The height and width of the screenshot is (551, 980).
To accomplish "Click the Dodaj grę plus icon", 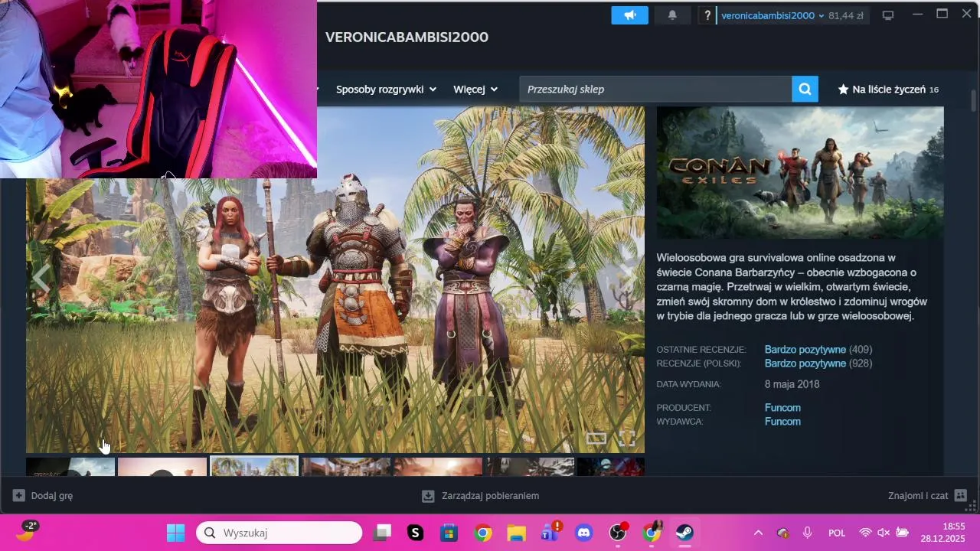I will click(x=19, y=496).
